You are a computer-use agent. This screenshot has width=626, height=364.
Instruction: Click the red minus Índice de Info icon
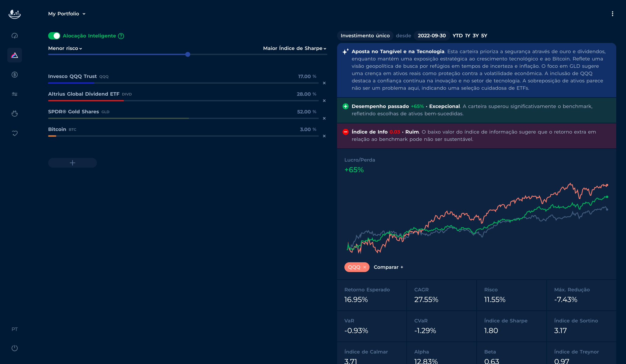click(x=345, y=132)
